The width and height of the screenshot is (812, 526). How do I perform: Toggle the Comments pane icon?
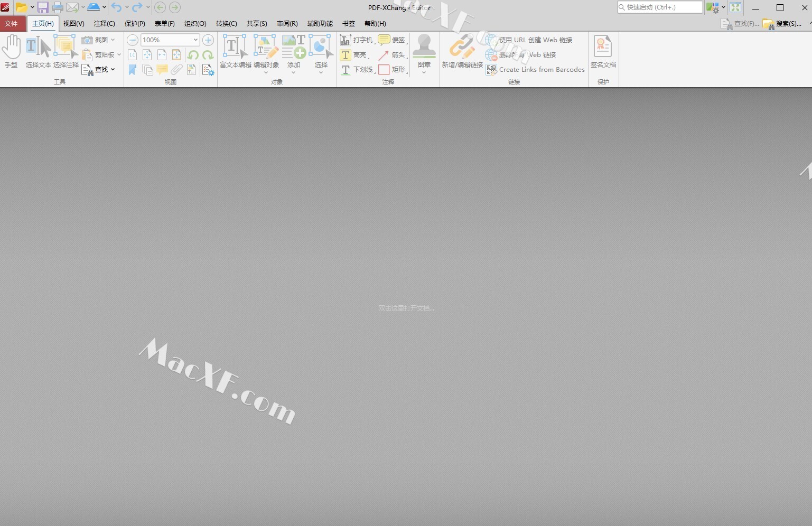point(162,69)
